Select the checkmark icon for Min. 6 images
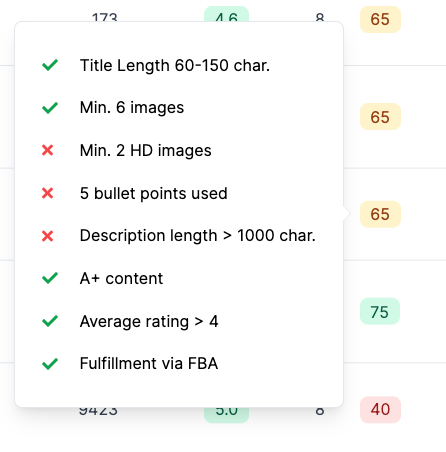 coord(50,108)
